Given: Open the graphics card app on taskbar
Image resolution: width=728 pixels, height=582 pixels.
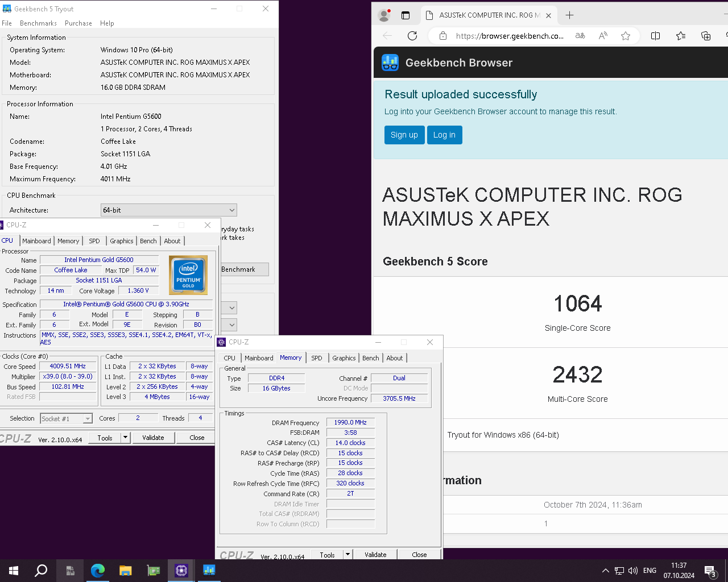Looking at the screenshot, I should (154, 571).
